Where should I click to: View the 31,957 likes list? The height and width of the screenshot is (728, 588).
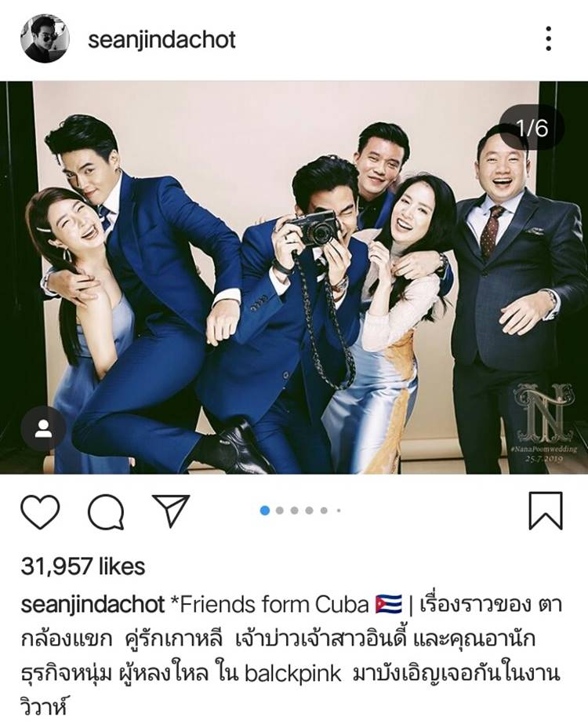(x=83, y=566)
